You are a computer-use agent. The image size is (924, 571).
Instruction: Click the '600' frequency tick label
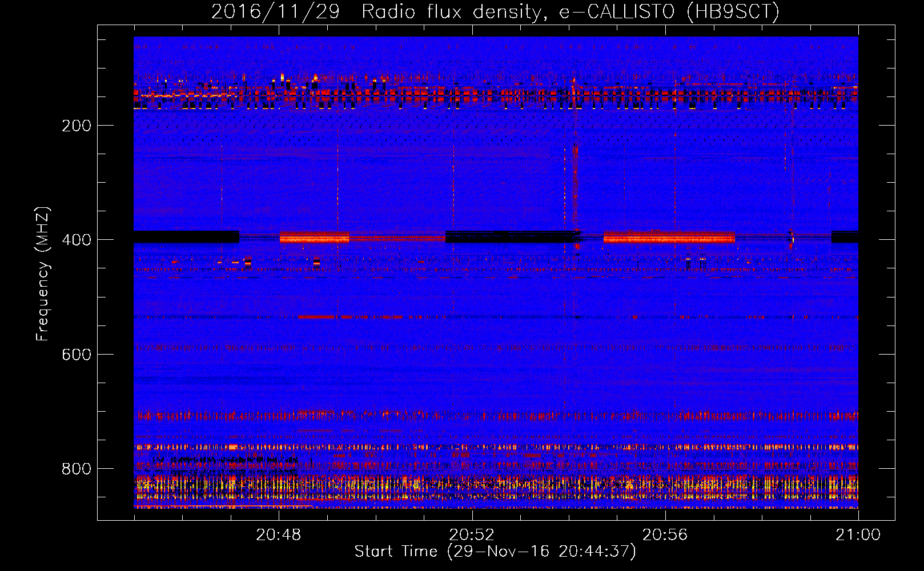(x=77, y=355)
